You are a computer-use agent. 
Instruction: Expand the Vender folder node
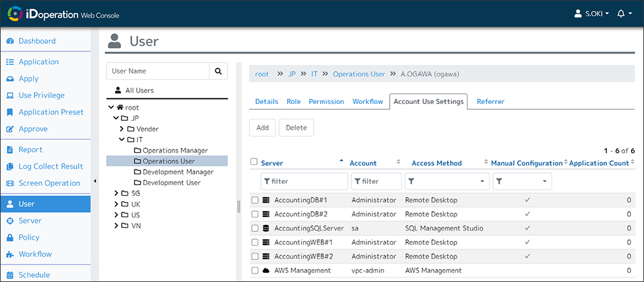pos(122,129)
